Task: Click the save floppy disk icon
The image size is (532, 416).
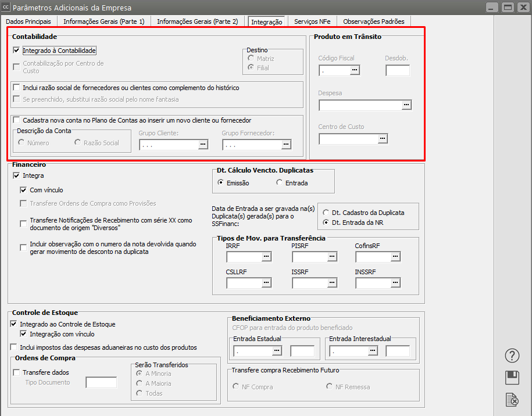Action: [x=512, y=378]
